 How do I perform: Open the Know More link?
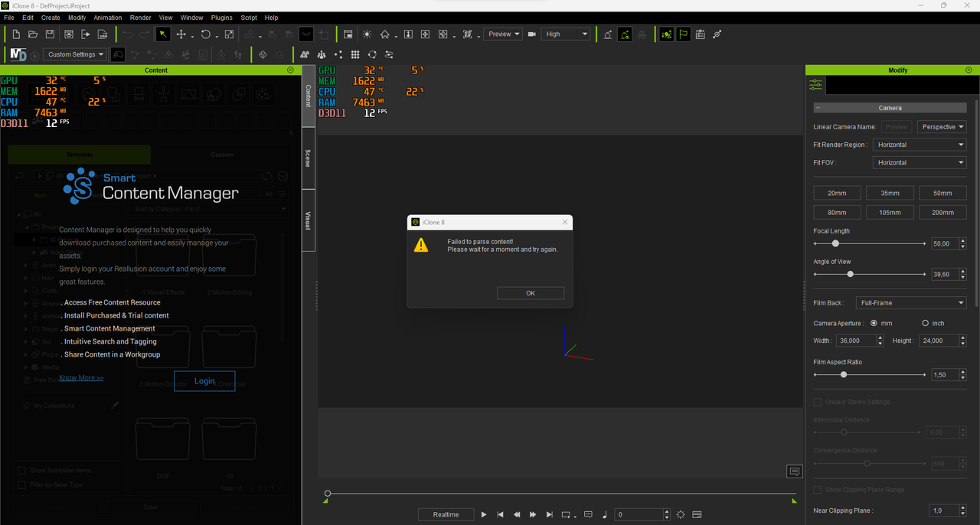(81, 378)
